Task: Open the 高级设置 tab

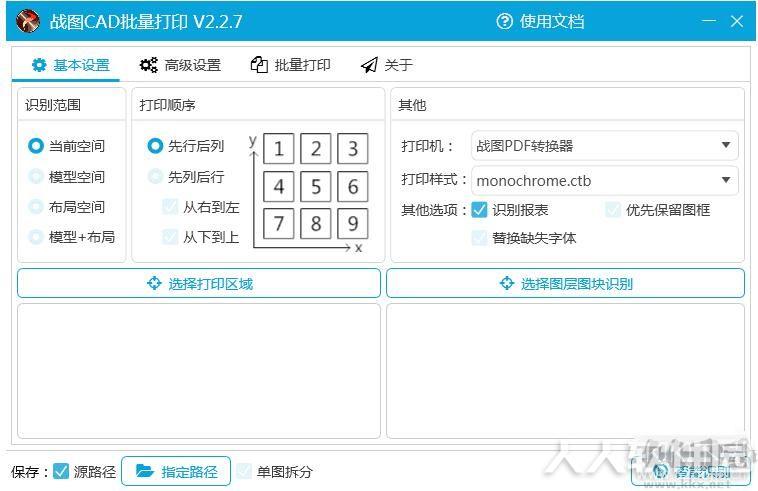Action: click(x=180, y=65)
